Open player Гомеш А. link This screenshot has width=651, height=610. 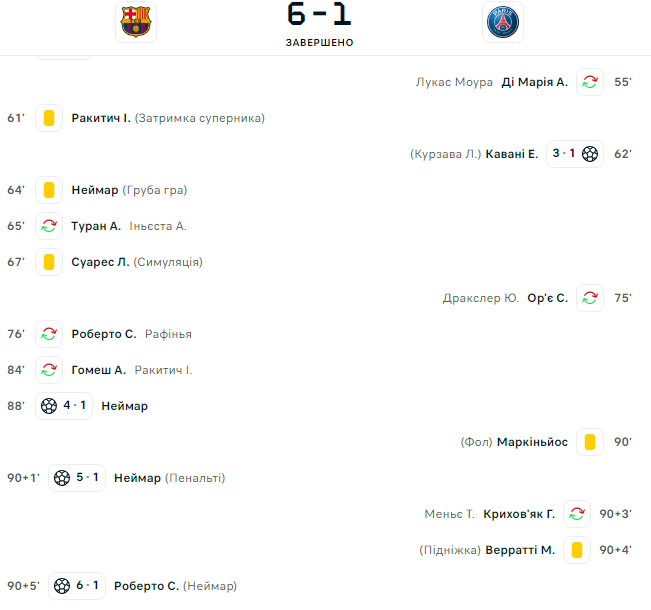pyautogui.click(x=98, y=370)
